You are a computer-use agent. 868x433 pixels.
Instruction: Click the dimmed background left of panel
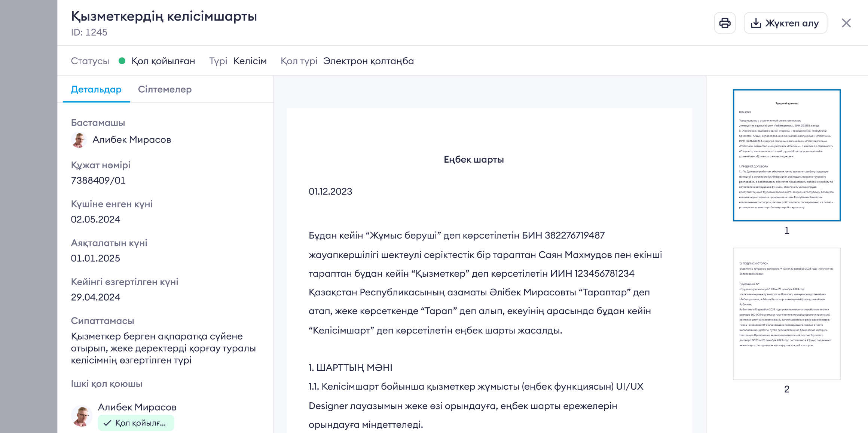(x=28, y=217)
